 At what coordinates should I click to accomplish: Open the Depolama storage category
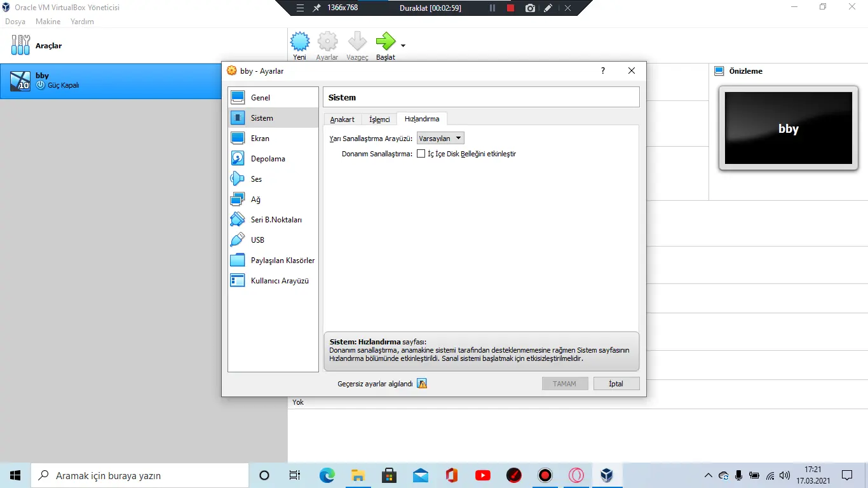click(x=273, y=159)
